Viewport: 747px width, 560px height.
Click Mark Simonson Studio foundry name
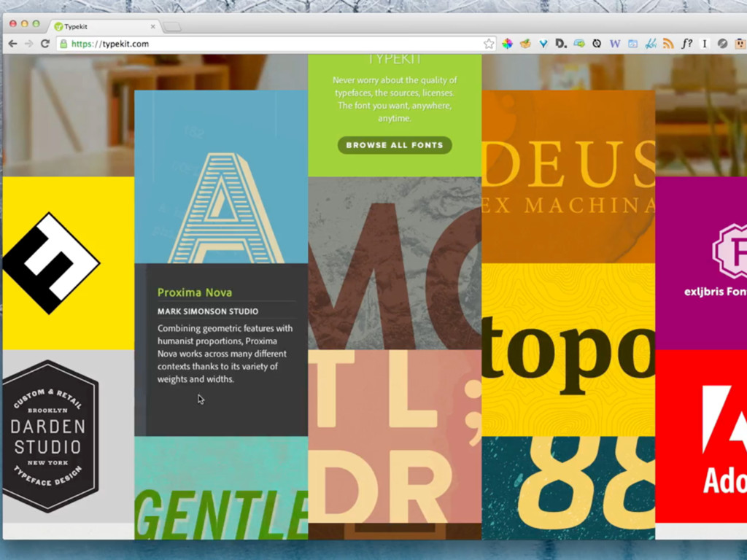coord(208,311)
